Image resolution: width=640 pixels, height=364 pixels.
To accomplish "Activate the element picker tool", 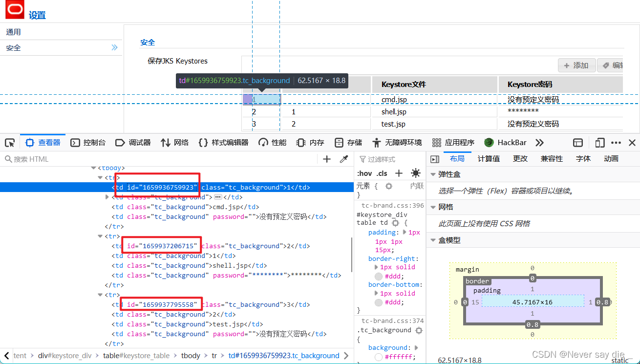I will click(x=10, y=142).
